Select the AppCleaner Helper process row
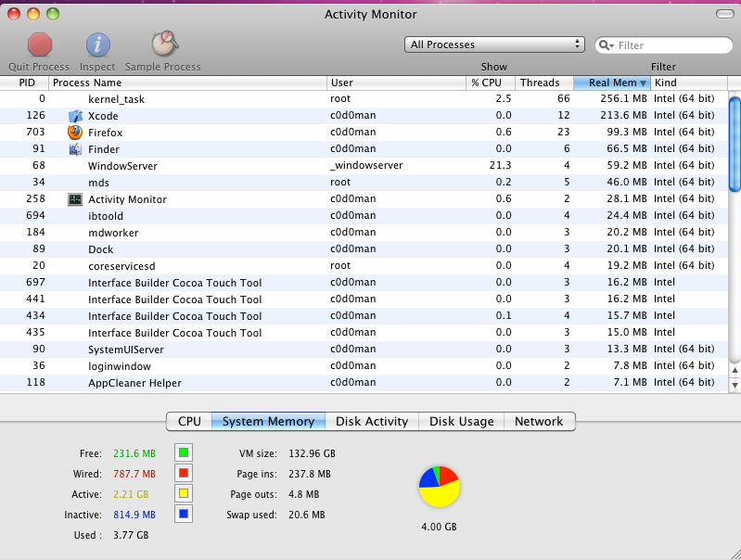Viewport: 741px width, 560px height. point(364,383)
